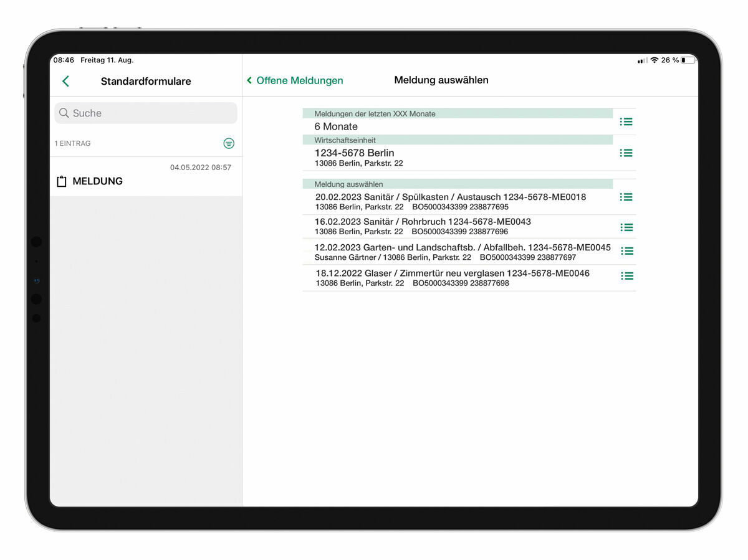Screen dimensions: 748x560
Task: Tap inside the Suche search field
Action: 143,113
